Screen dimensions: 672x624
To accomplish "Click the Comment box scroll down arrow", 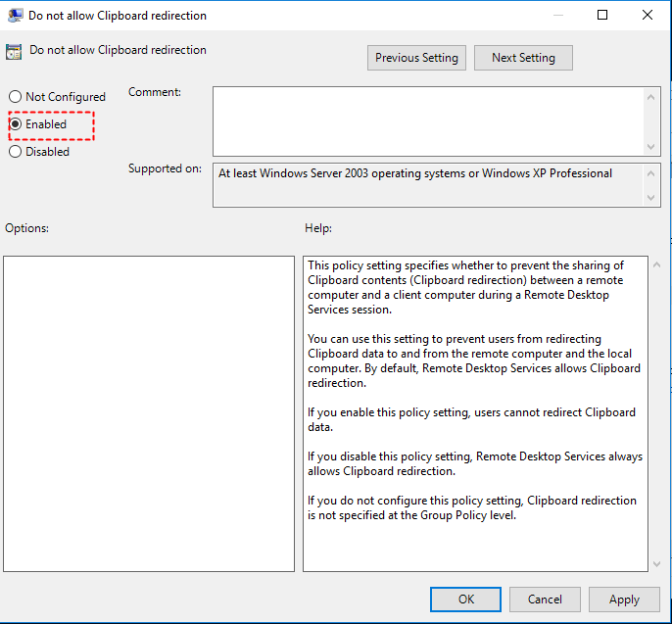I will point(653,146).
